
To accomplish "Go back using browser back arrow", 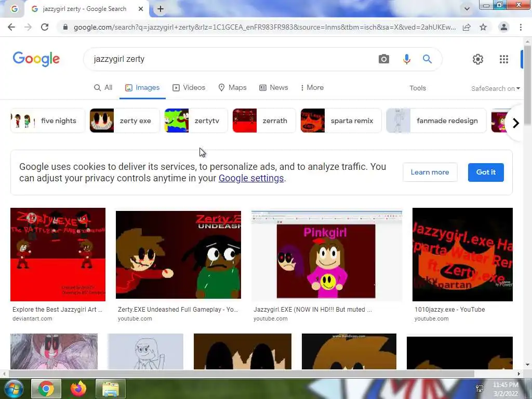I will (11, 27).
